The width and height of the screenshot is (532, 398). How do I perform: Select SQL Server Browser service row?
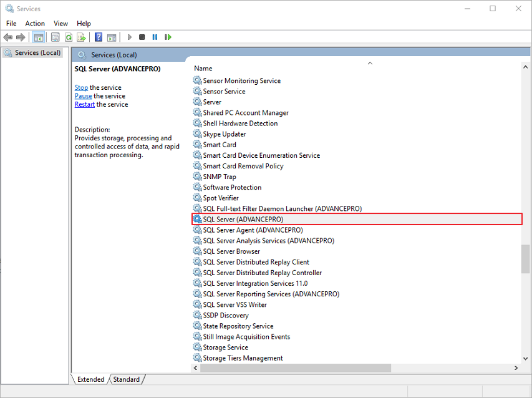coord(231,251)
